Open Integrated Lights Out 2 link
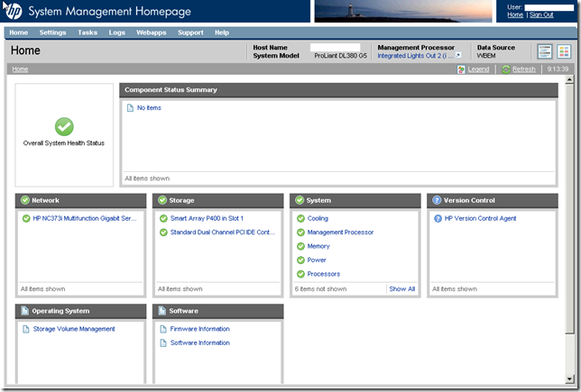This screenshot has width=581, height=392. 415,56
